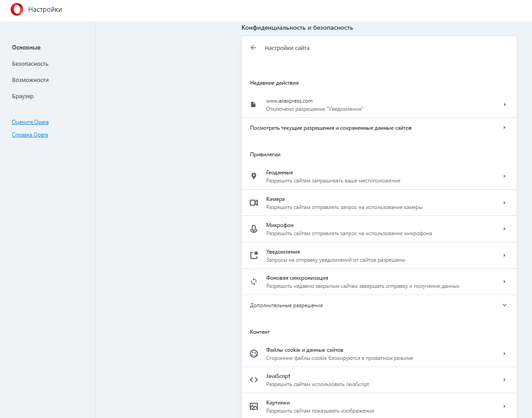Open Файлы cookie settings via right arrow
The width and height of the screenshot is (532, 418).
tap(505, 354)
